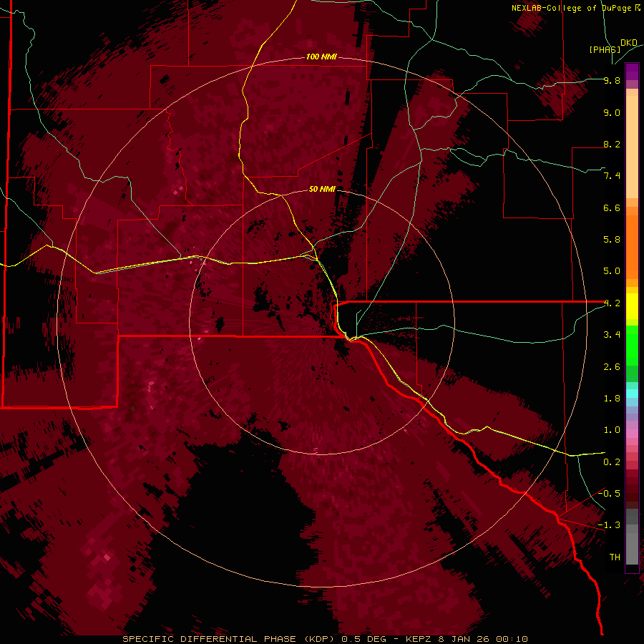Click the green segment of the color bar
644x644 pixels.
pos(632,346)
